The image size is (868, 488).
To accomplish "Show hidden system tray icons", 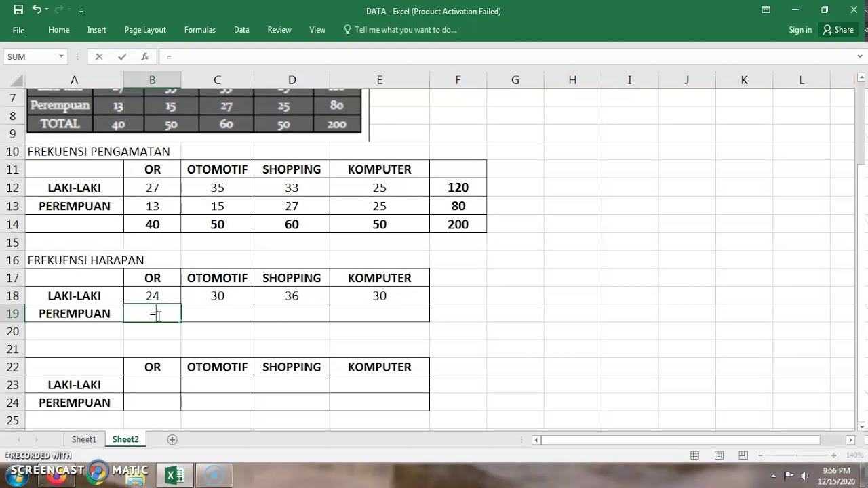I will click(x=773, y=475).
